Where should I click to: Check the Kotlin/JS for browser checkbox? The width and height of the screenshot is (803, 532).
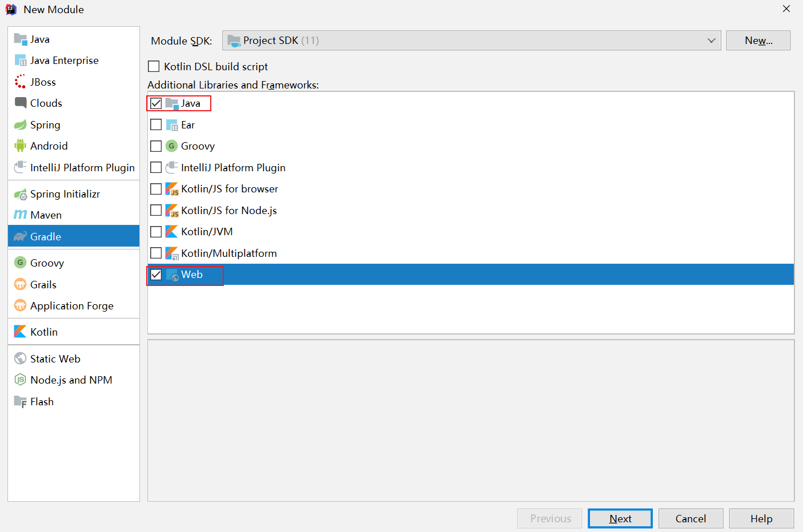[156, 189]
